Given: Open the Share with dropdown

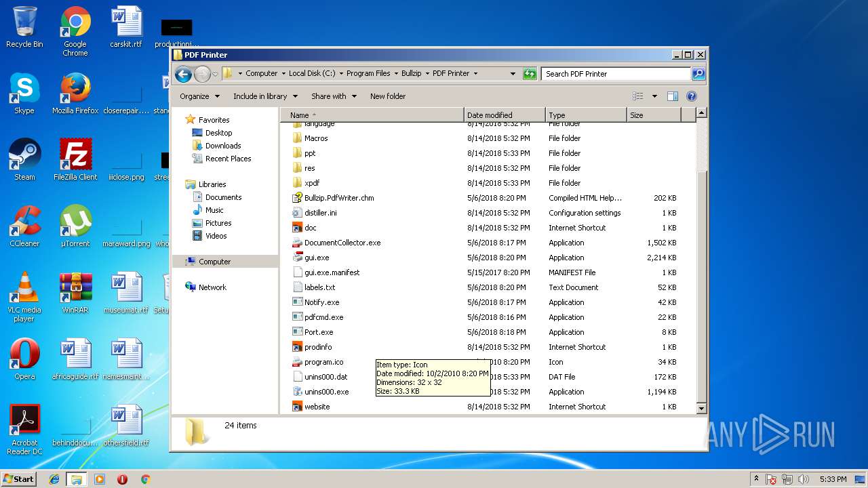Looking at the screenshot, I should coord(334,96).
